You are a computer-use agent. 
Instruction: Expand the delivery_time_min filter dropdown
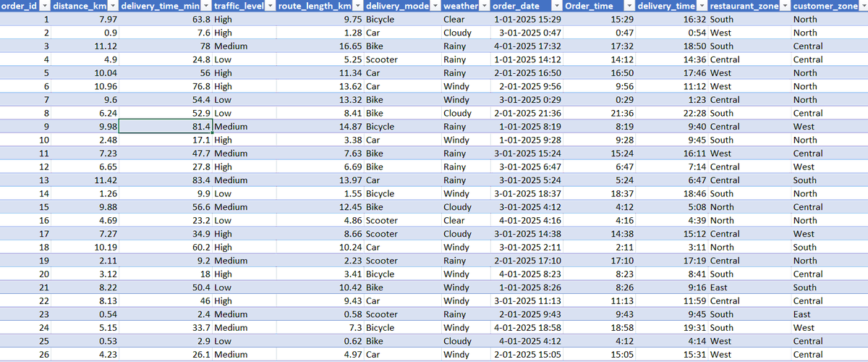[x=205, y=6]
